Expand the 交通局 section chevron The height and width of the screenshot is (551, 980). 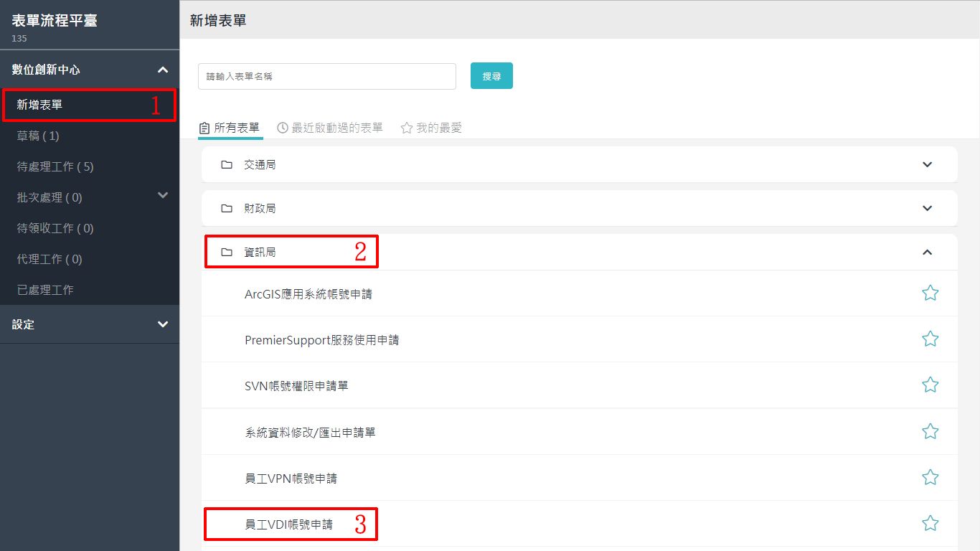point(927,164)
